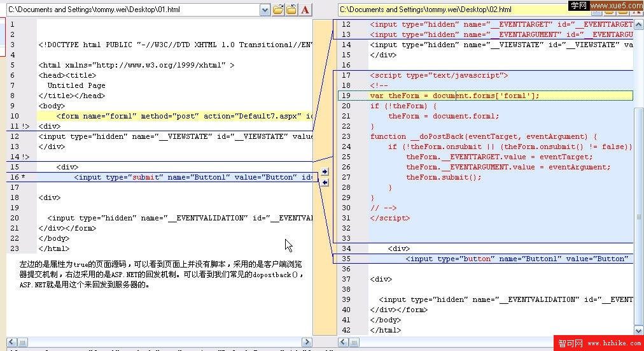Select left line 12 __VIEWSTATE hidden input

pos(175,136)
